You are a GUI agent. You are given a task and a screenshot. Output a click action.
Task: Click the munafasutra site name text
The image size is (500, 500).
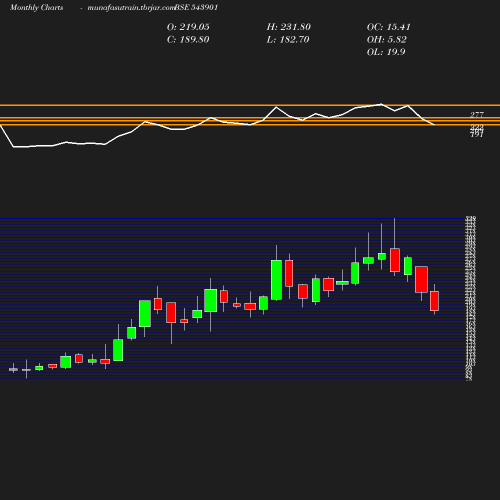coord(131,8)
